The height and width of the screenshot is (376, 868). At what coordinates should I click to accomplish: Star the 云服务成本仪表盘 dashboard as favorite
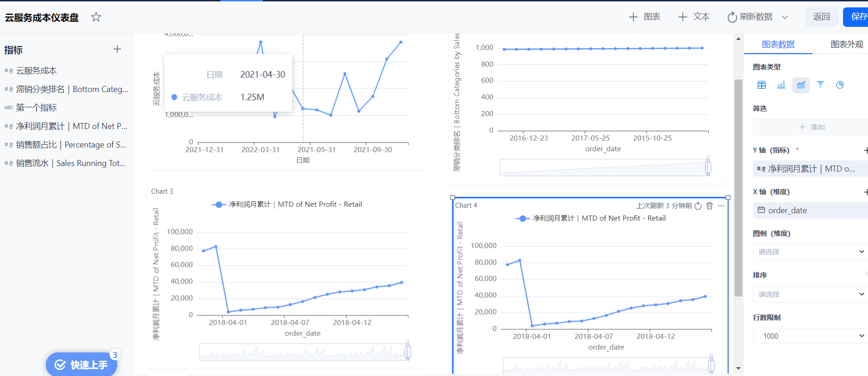point(96,17)
